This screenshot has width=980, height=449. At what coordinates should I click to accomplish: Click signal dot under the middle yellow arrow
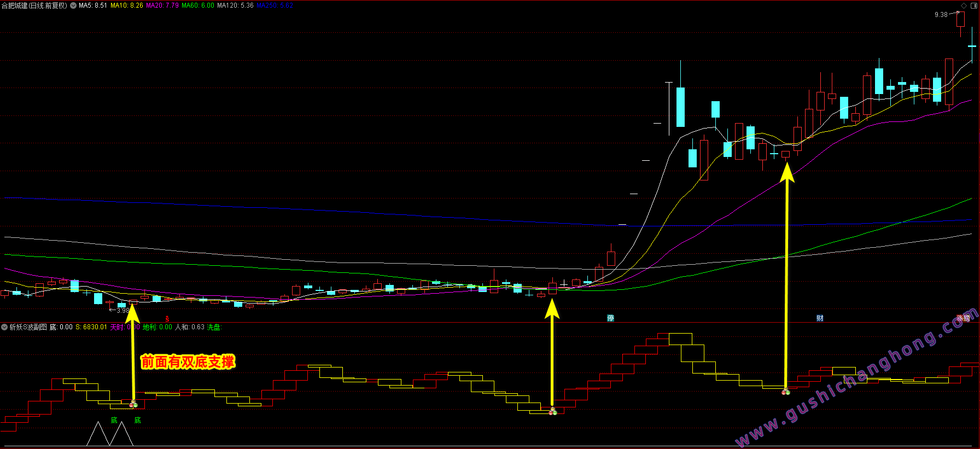point(553,411)
